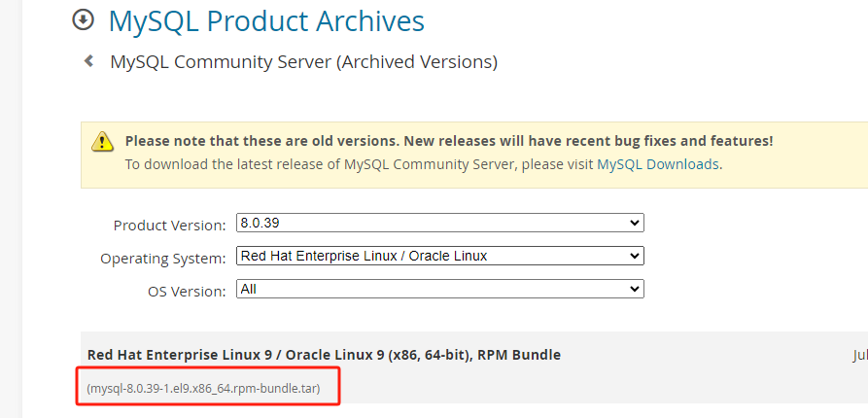
Task: Click the mysql-8.0.39-1.el9.x86_64.rpm-bundle.tar filename
Action: coord(212,390)
